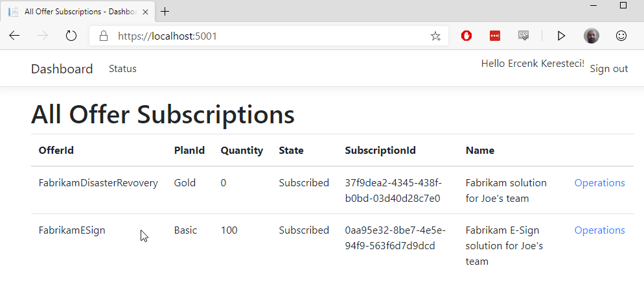This screenshot has height=281, width=644.
Task: Click Subscribed state in the Basic row
Action: pos(304,230)
